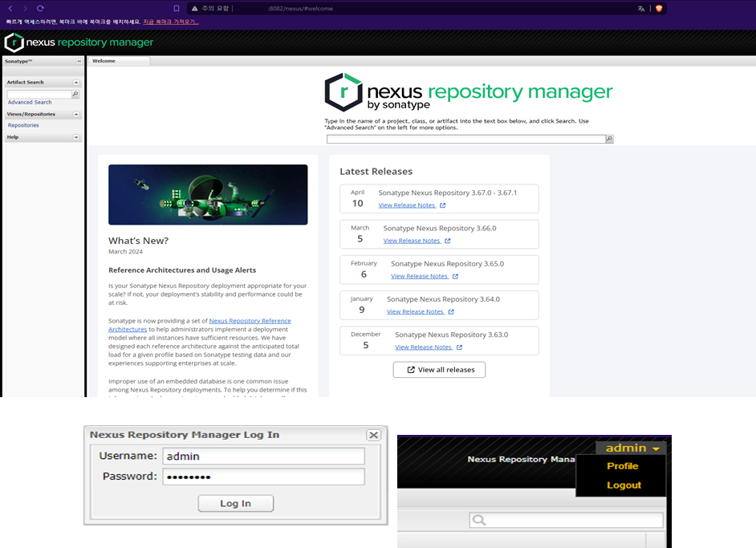
Task: Open release notes for Nexus 3.64.0
Action: tap(415, 312)
